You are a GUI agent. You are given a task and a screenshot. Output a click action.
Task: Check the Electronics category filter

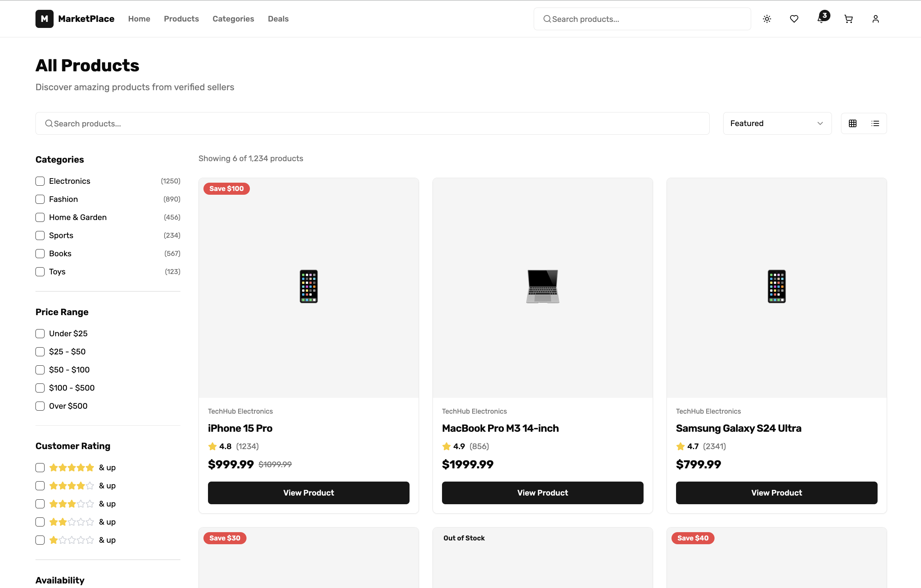click(x=40, y=181)
